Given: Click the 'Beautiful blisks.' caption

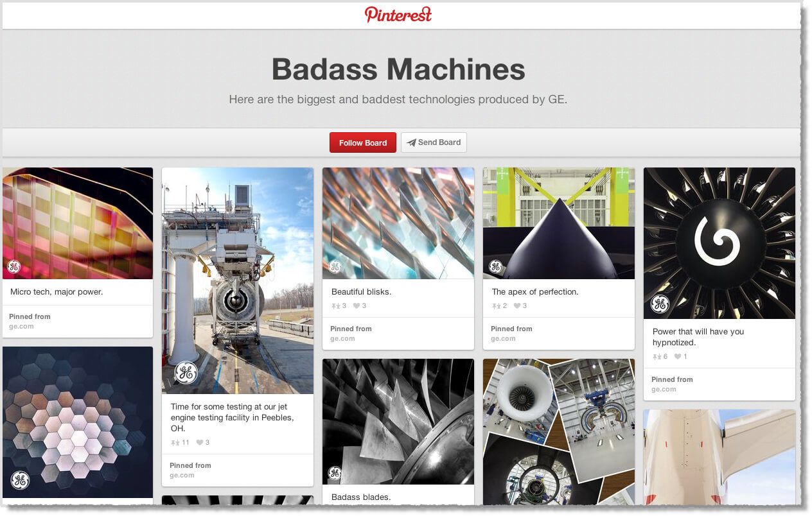Looking at the screenshot, I should 361,292.
